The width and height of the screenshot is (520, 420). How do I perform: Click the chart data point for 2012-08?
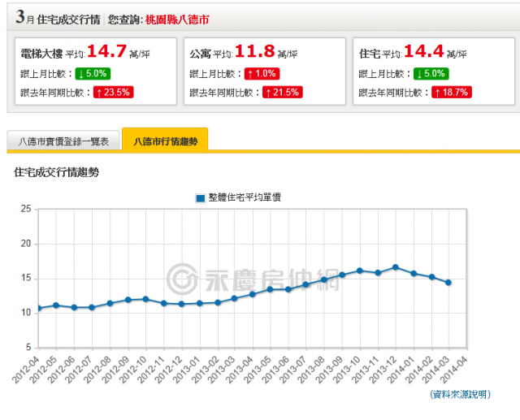pyautogui.click(x=110, y=303)
